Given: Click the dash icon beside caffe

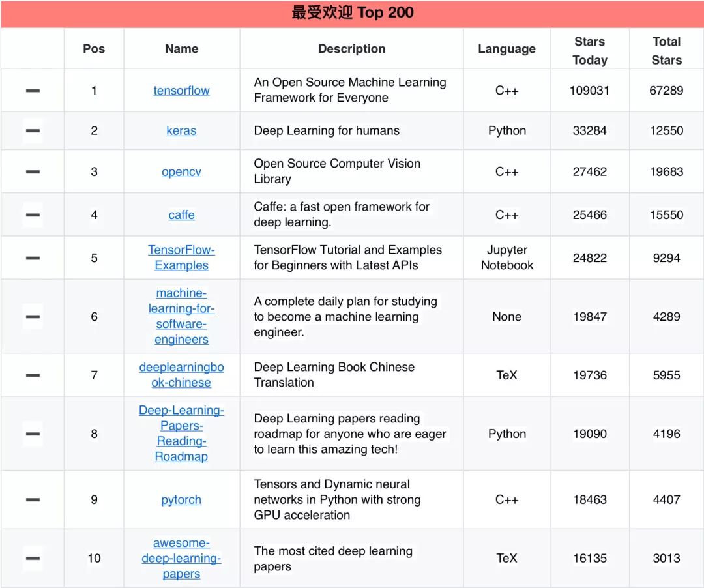Looking at the screenshot, I should coord(33,215).
